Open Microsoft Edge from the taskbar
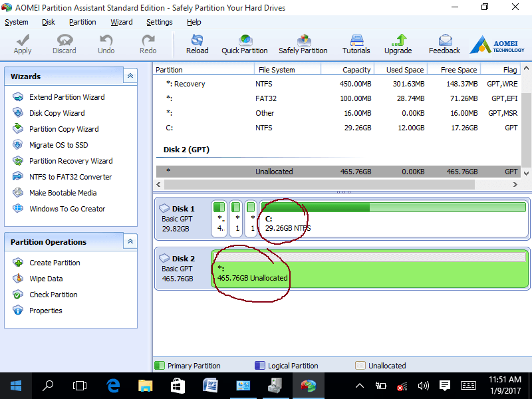Screen dimensions: 532x399 (113, 386)
